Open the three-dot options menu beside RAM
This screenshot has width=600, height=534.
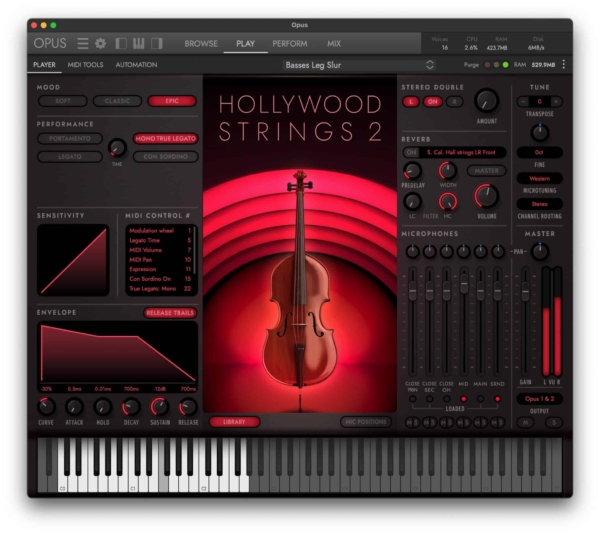coord(564,65)
